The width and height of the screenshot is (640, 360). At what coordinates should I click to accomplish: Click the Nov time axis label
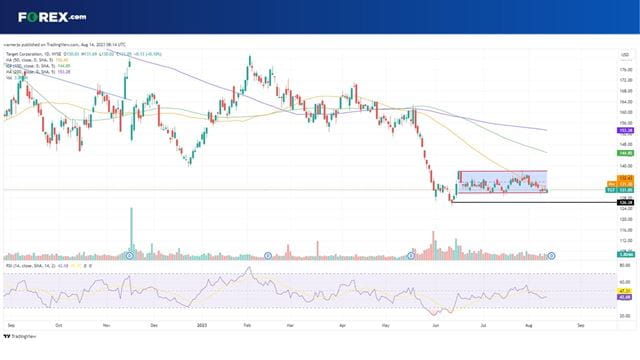(x=107, y=326)
